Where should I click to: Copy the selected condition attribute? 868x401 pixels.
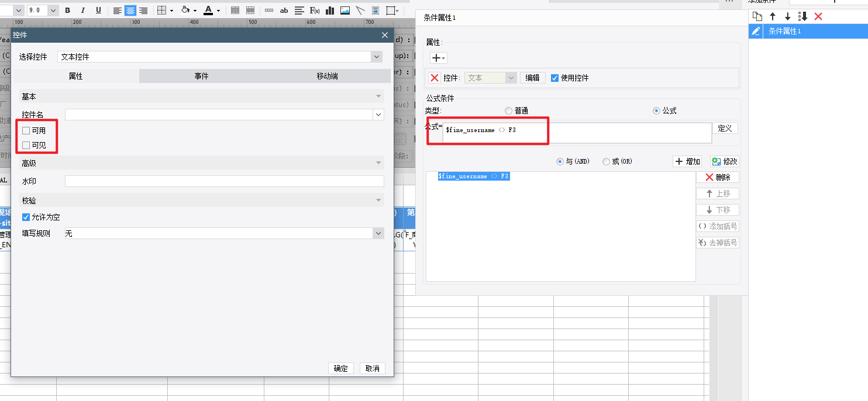pos(757,16)
